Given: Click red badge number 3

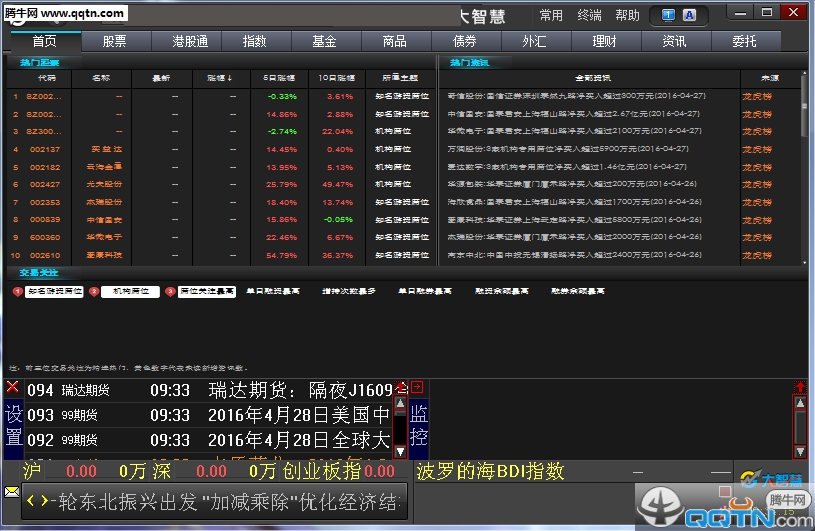Looking at the screenshot, I should (170, 291).
